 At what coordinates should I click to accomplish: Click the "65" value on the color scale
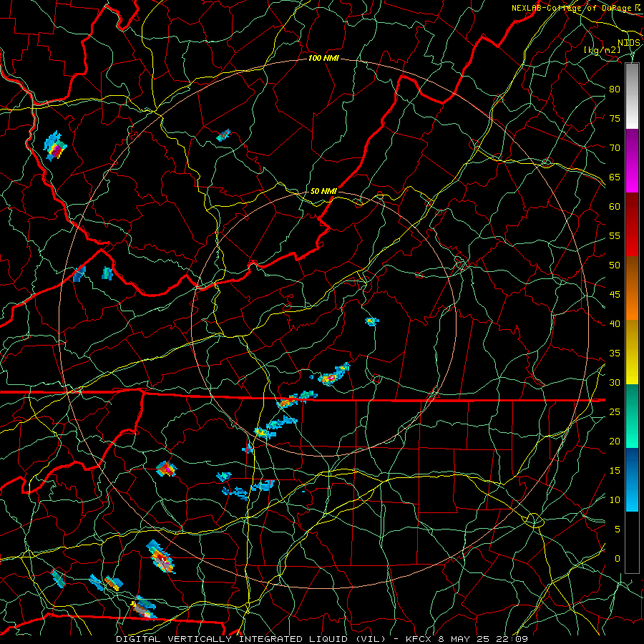[x=615, y=177]
